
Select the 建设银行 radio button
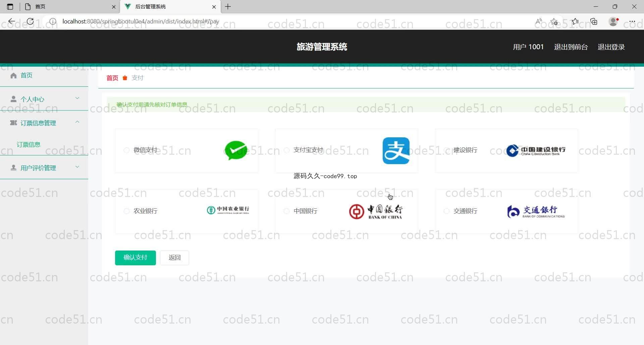click(446, 150)
